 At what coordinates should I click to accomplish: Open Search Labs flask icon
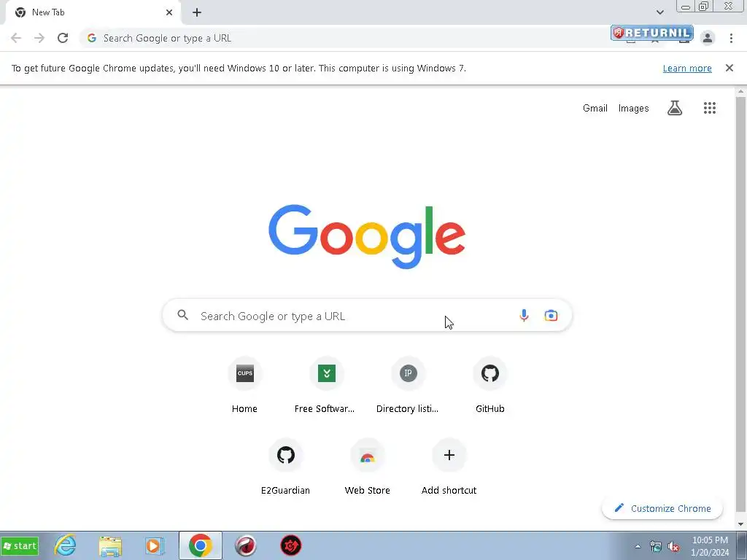[x=675, y=108]
